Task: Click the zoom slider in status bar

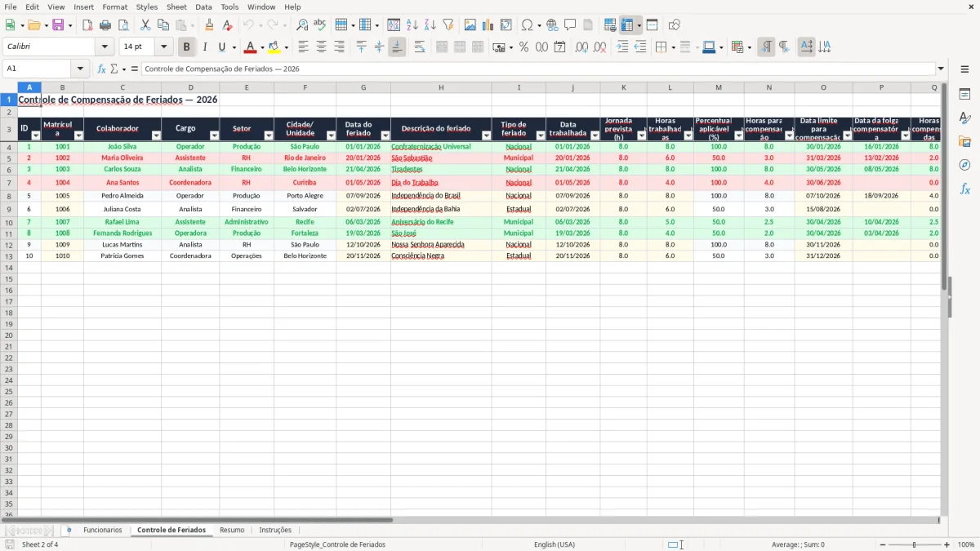Action: coord(915,544)
